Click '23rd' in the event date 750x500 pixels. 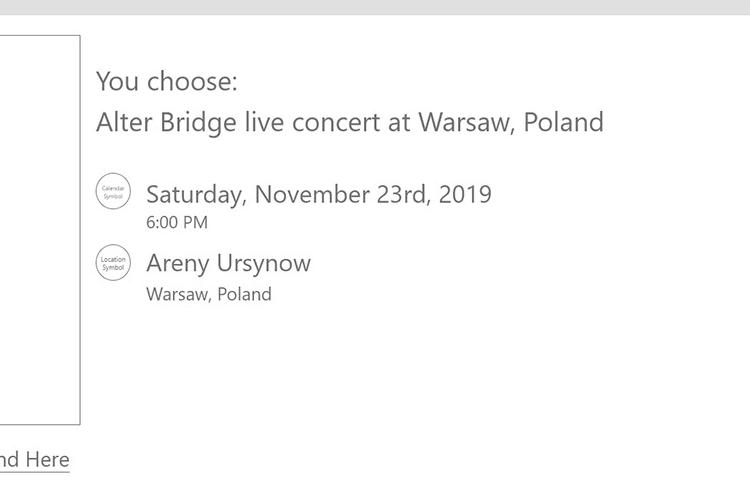[401, 194]
